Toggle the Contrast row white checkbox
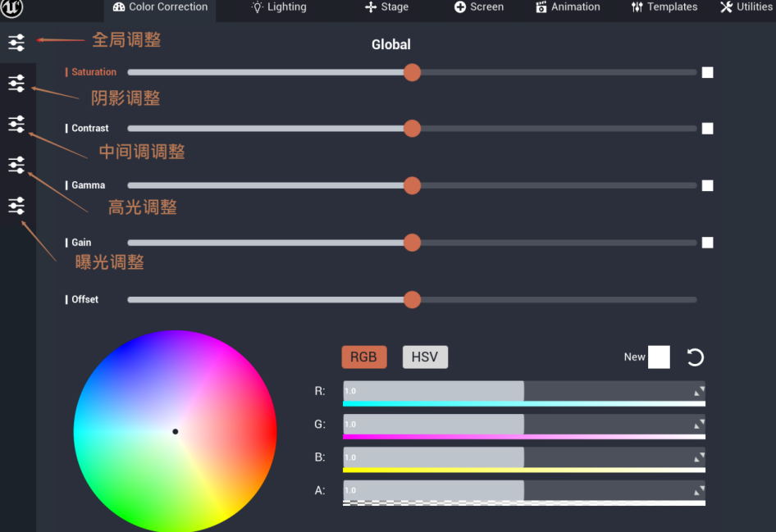 tap(707, 129)
